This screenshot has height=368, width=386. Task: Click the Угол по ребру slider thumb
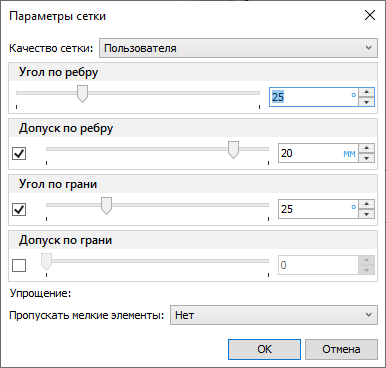pyautogui.click(x=82, y=94)
